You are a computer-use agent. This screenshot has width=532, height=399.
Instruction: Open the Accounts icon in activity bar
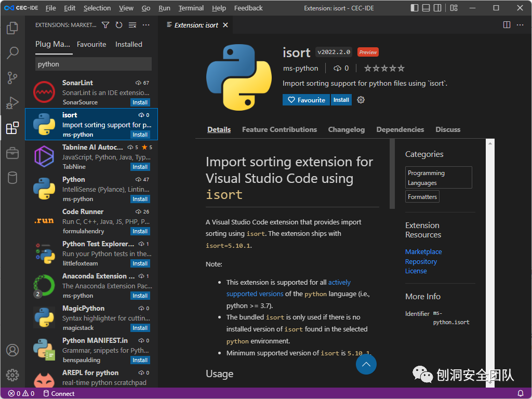[12, 350]
